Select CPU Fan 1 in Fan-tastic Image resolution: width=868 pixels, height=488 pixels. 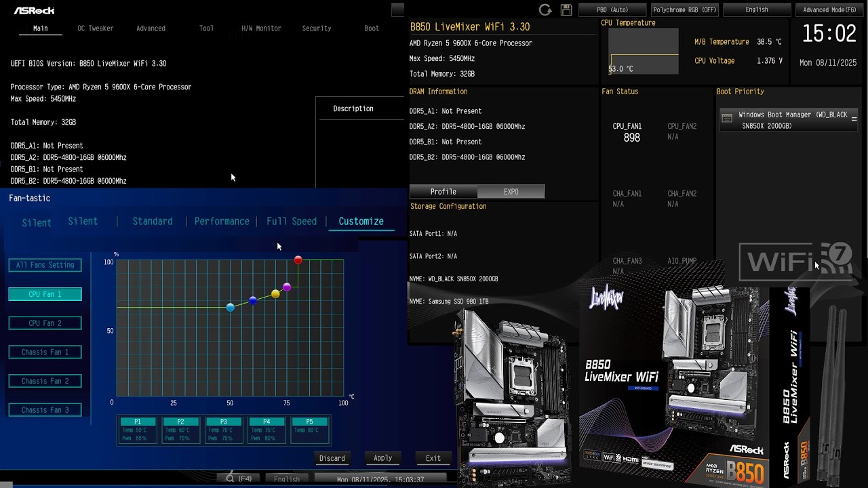tap(45, 294)
